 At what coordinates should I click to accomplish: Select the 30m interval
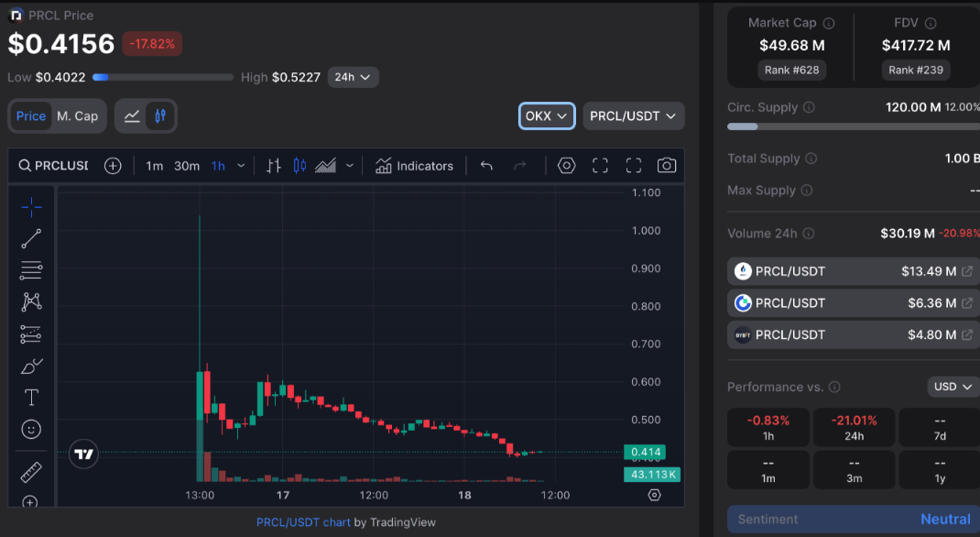click(x=187, y=166)
